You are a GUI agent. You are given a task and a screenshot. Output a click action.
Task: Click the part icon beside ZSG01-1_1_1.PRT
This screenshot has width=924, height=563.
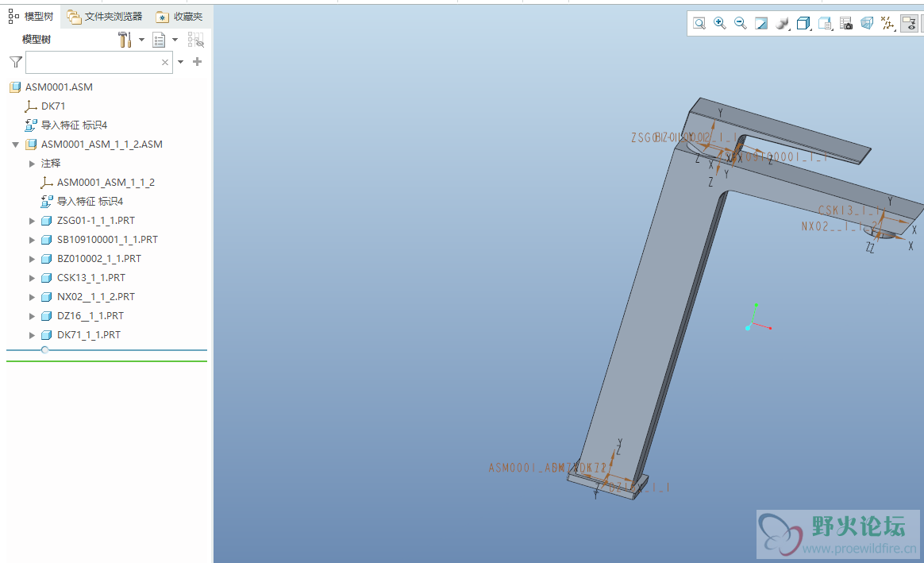coord(47,221)
